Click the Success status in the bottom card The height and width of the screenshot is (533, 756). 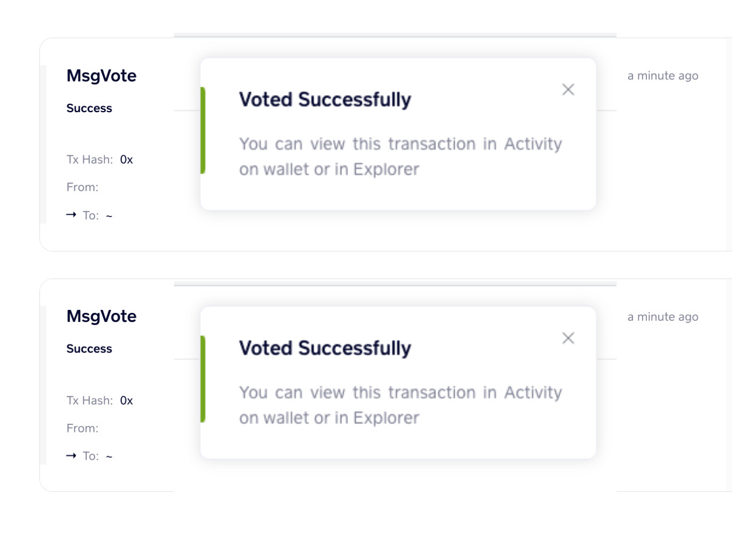[x=89, y=349]
